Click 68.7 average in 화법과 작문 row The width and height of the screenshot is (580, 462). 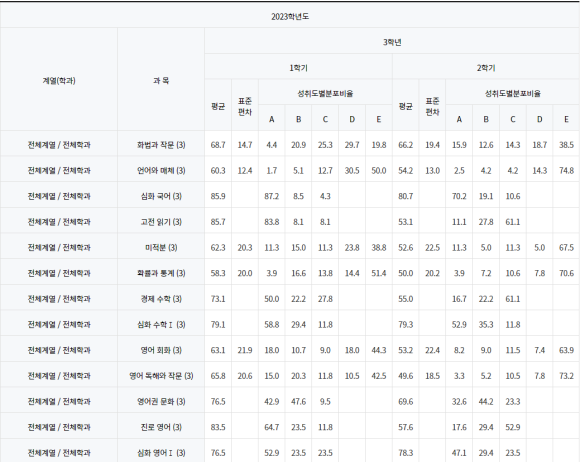(x=218, y=145)
